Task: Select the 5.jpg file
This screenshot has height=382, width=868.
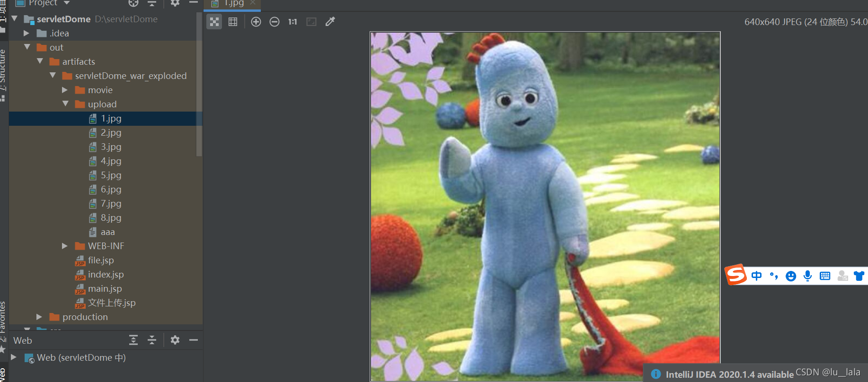Action: (111, 175)
